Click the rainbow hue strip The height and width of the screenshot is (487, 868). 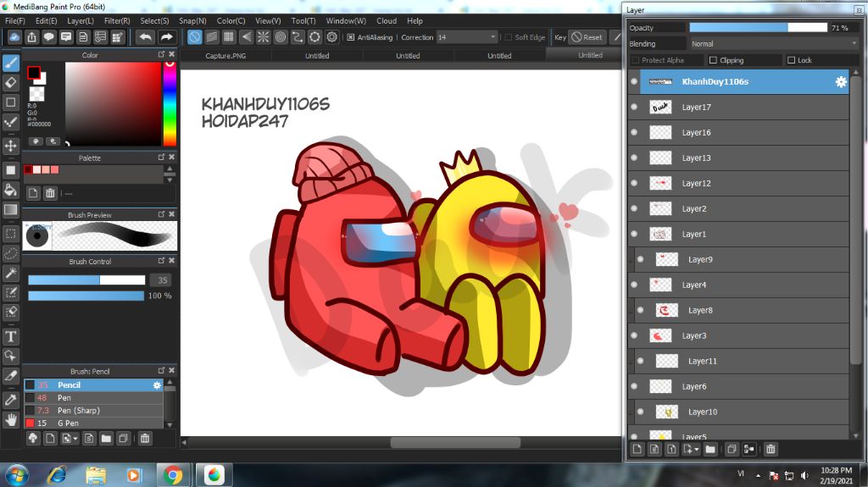(170, 103)
